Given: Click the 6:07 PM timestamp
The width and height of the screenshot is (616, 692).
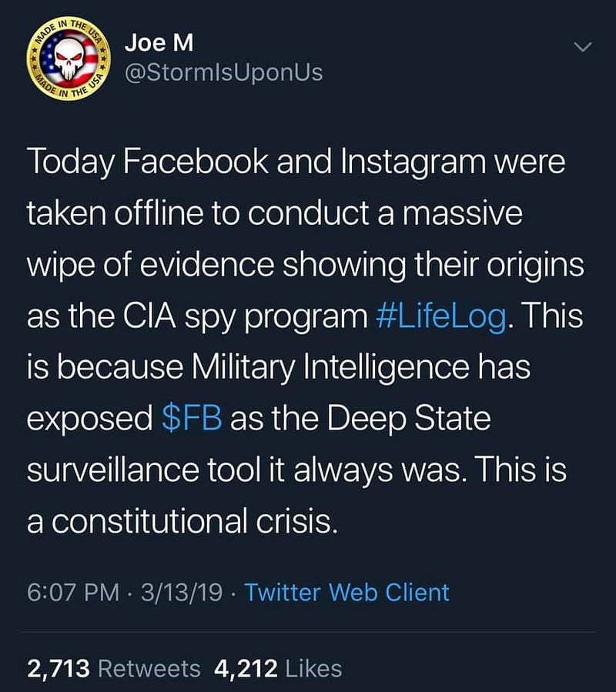Looking at the screenshot, I should [x=73, y=592].
